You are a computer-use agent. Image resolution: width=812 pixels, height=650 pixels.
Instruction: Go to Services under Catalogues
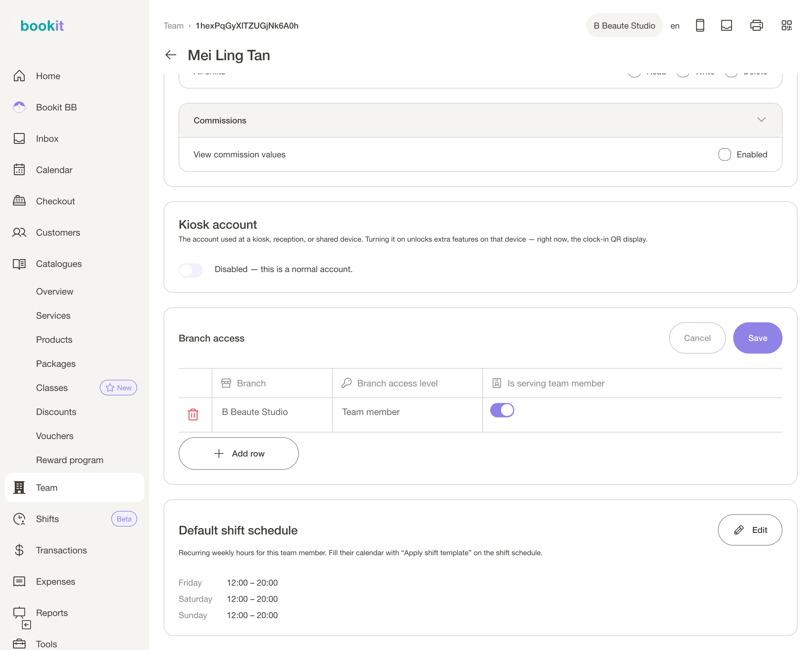53,315
